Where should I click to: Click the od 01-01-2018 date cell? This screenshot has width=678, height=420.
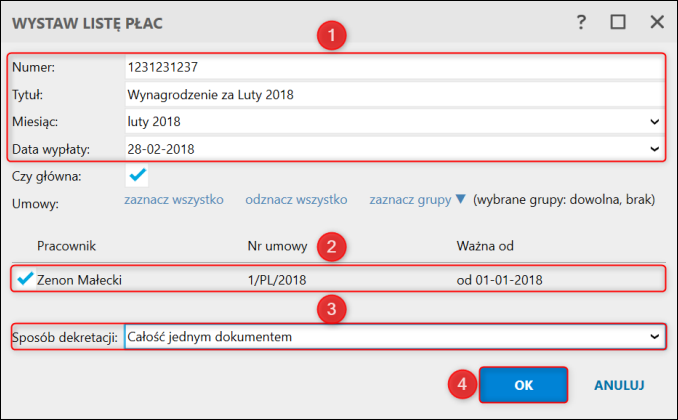pos(499,280)
